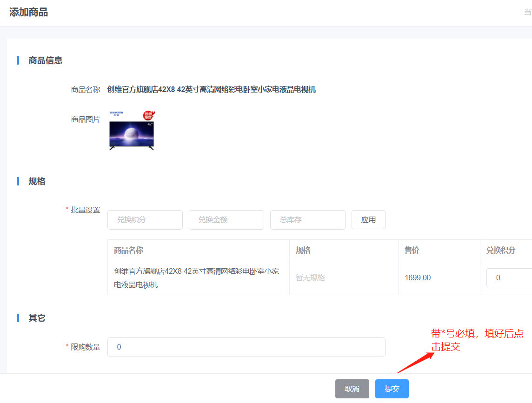532x403 pixels.
Task: Click the 其它 section heading
Action: click(37, 318)
